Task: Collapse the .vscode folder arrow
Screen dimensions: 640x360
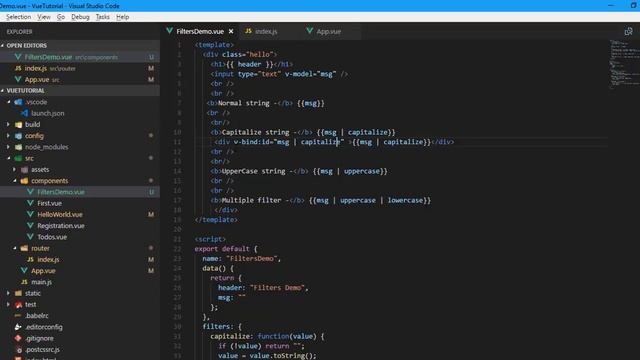Action: (9, 102)
